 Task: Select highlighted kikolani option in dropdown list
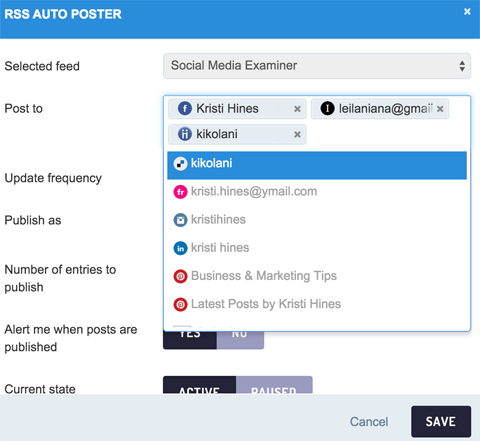317,165
